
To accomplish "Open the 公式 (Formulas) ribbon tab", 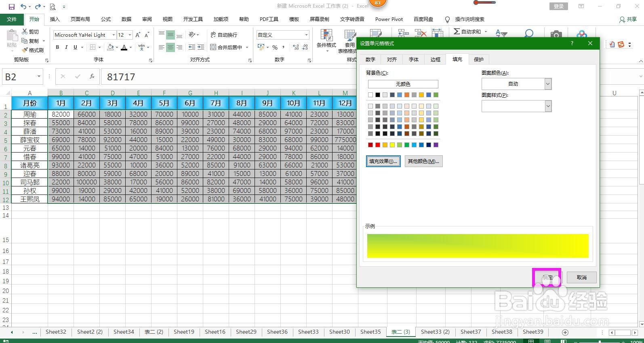I will click(x=106, y=19).
